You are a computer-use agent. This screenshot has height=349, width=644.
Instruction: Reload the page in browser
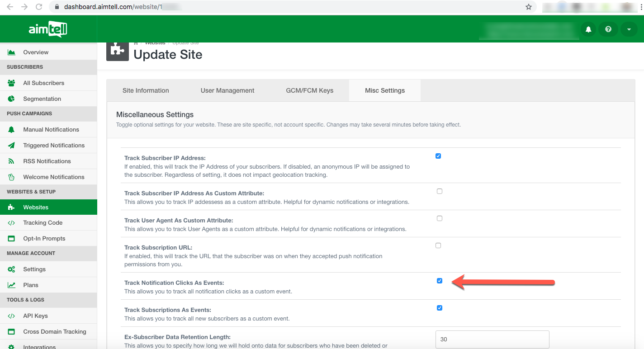point(39,7)
